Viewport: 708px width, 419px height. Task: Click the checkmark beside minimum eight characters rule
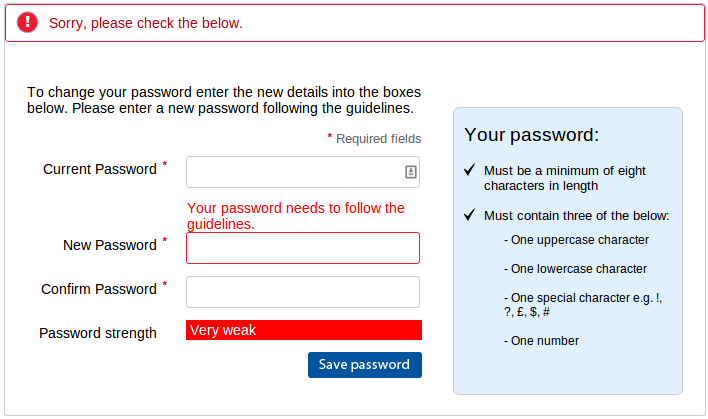click(470, 170)
